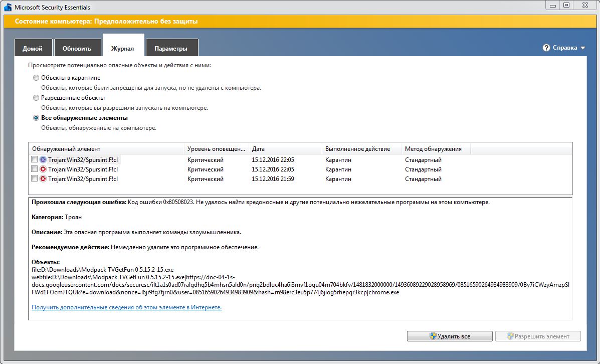The height and width of the screenshot is (364, 600).
Task: Click the Удалить все button
Action: point(450,336)
